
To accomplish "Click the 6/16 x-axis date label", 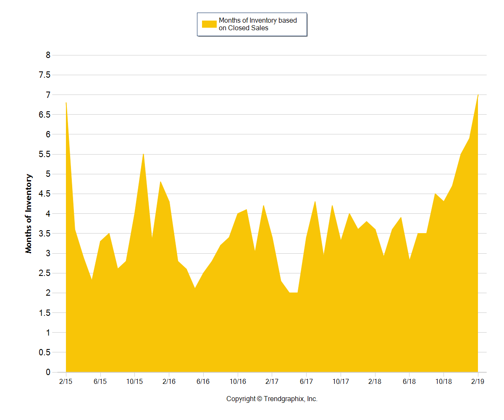I will tap(203, 381).
